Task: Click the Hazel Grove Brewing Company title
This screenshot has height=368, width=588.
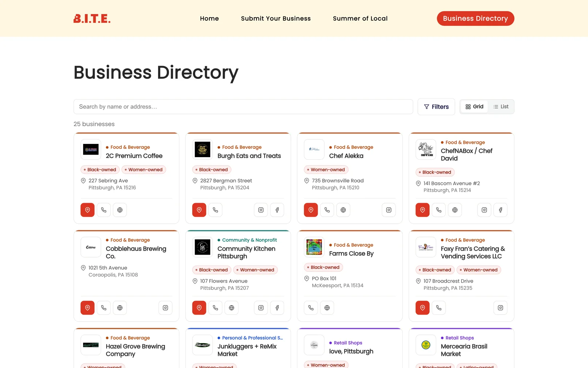Action: click(136, 350)
